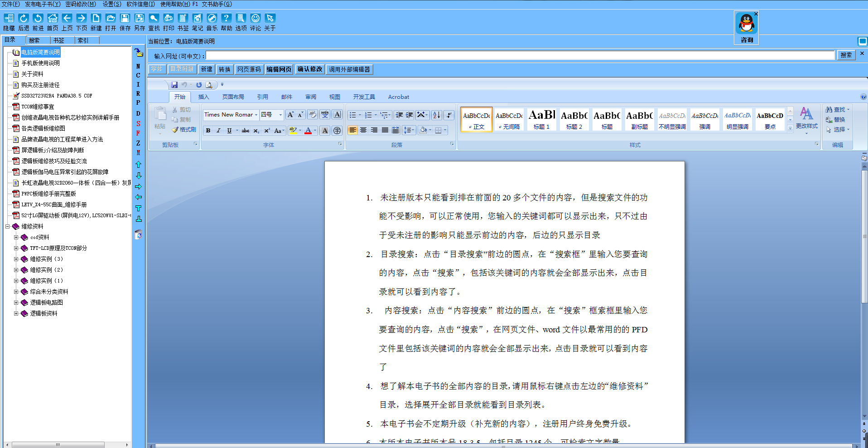Open the highlight color dropdown arrow
868x448 pixels.
click(x=300, y=131)
